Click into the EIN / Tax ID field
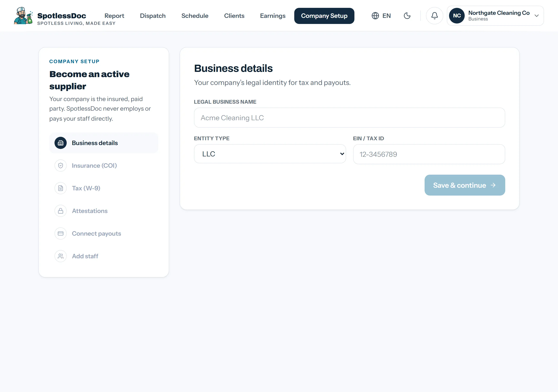The image size is (558, 392). (429, 154)
